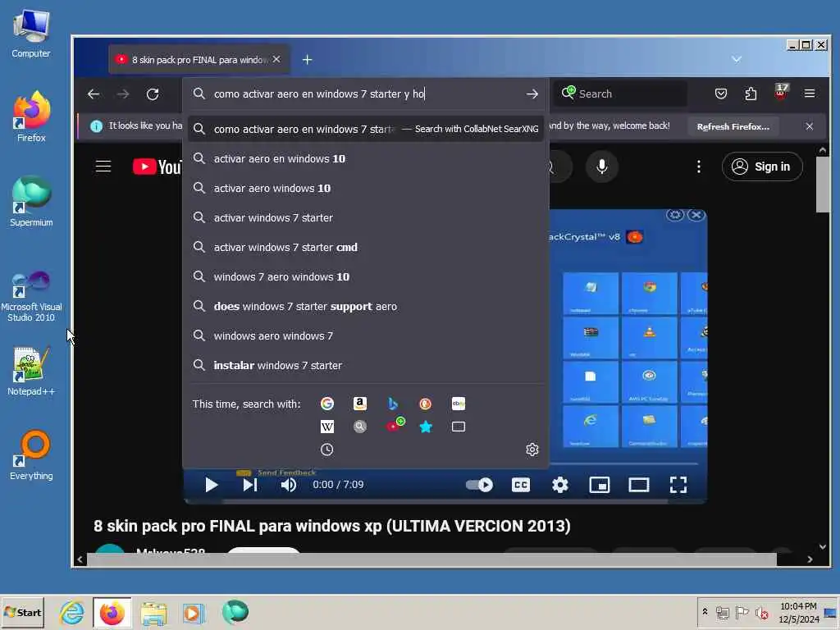The width and height of the screenshot is (840, 630).
Task: Search this time with DuckDuckGo
Action: click(x=426, y=404)
